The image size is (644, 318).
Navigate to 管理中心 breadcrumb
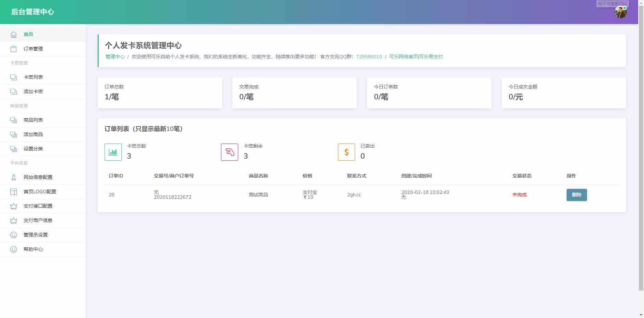click(114, 57)
